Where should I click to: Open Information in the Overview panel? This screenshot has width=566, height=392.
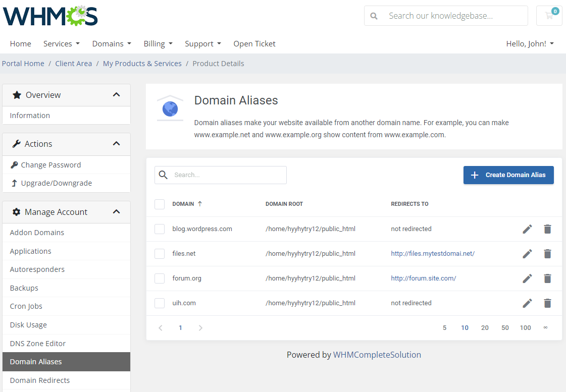[67, 116]
